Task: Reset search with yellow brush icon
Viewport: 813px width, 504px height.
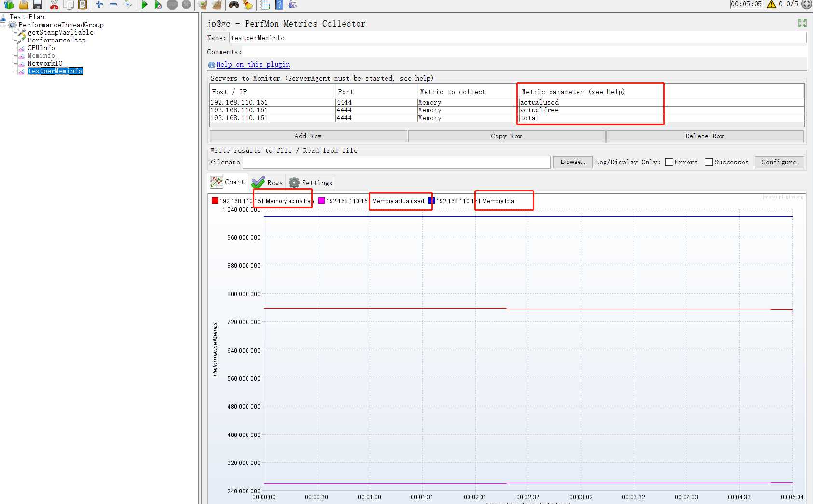Action: tap(248, 4)
